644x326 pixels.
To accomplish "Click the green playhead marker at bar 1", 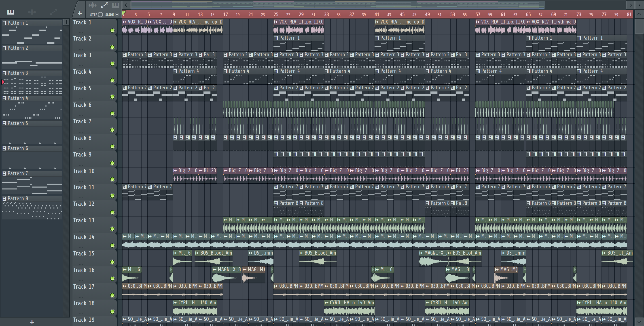I will [124, 13].
